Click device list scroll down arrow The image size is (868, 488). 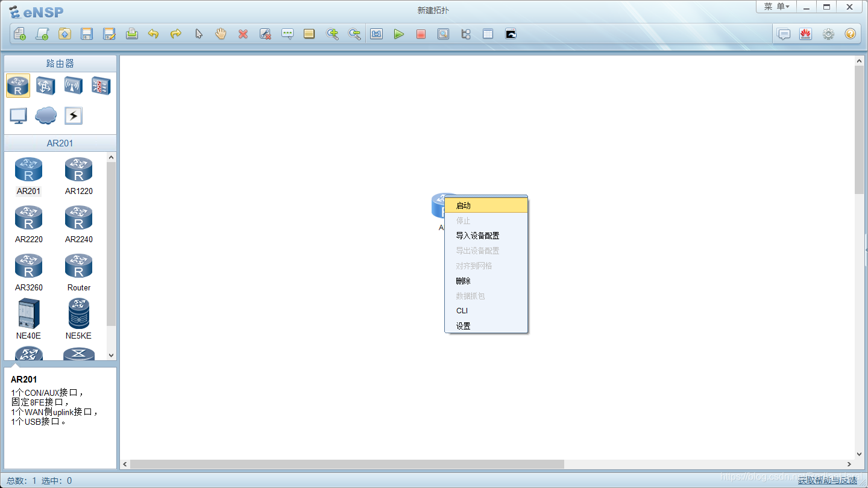(111, 355)
